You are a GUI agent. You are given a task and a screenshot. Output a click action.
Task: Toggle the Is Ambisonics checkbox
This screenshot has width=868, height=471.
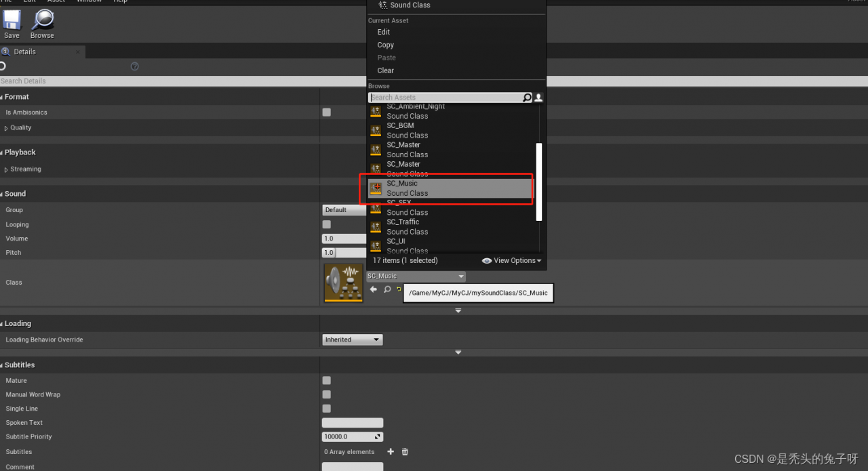327,112
